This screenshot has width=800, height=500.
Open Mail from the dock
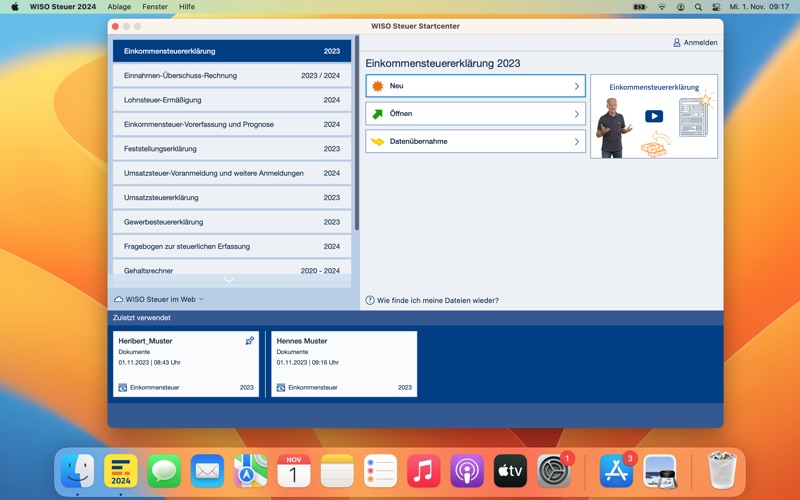pyautogui.click(x=207, y=470)
